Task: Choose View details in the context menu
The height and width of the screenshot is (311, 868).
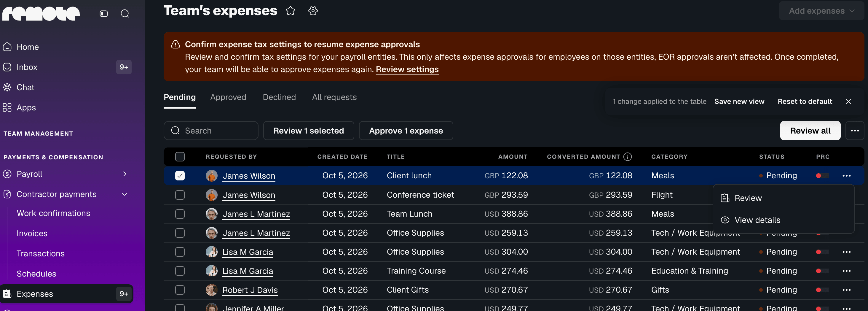Action: [x=784, y=220]
